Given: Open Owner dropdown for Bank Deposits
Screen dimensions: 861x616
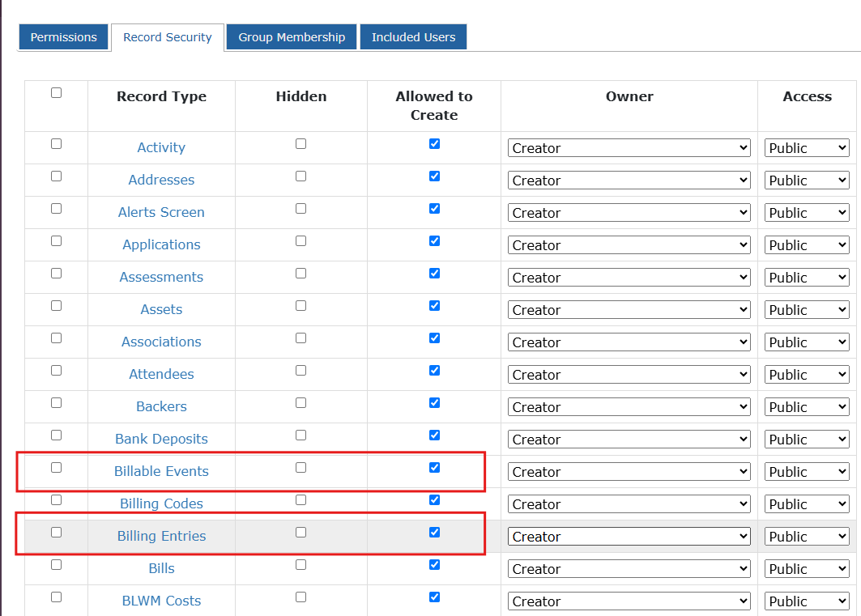Looking at the screenshot, I should [629, 440].
